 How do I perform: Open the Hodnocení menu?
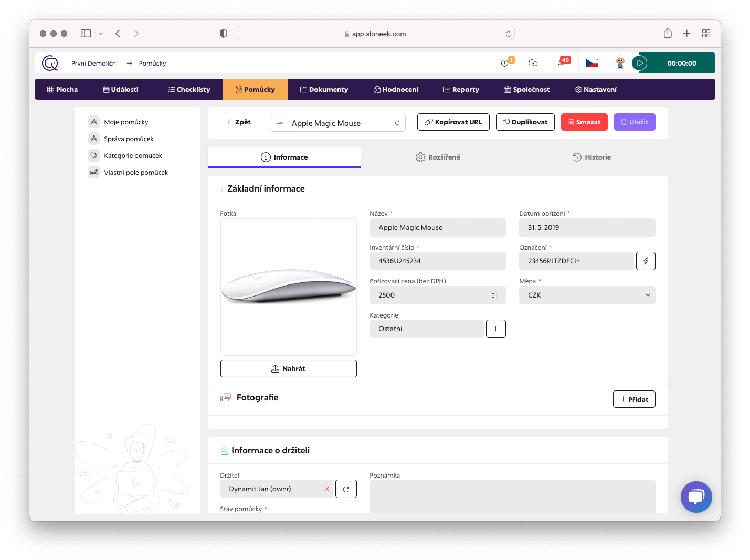pos(396,89)
